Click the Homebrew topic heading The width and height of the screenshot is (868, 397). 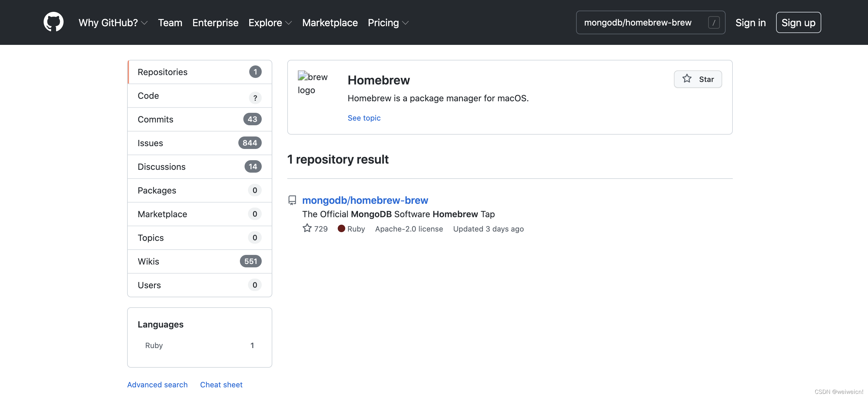379,80
